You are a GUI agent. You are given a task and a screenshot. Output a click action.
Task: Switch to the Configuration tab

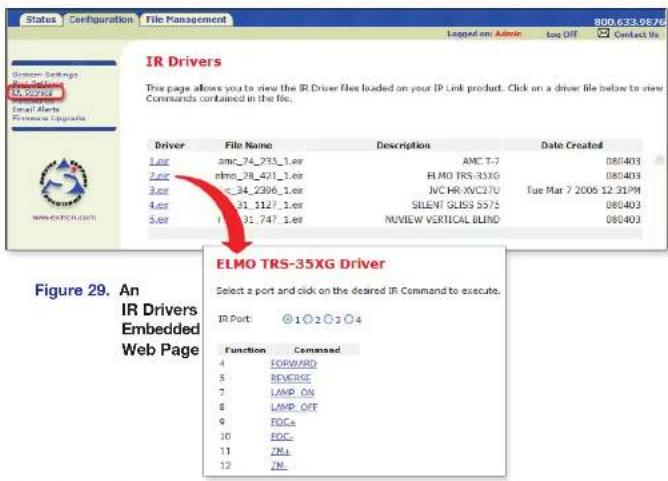(101, 20)
